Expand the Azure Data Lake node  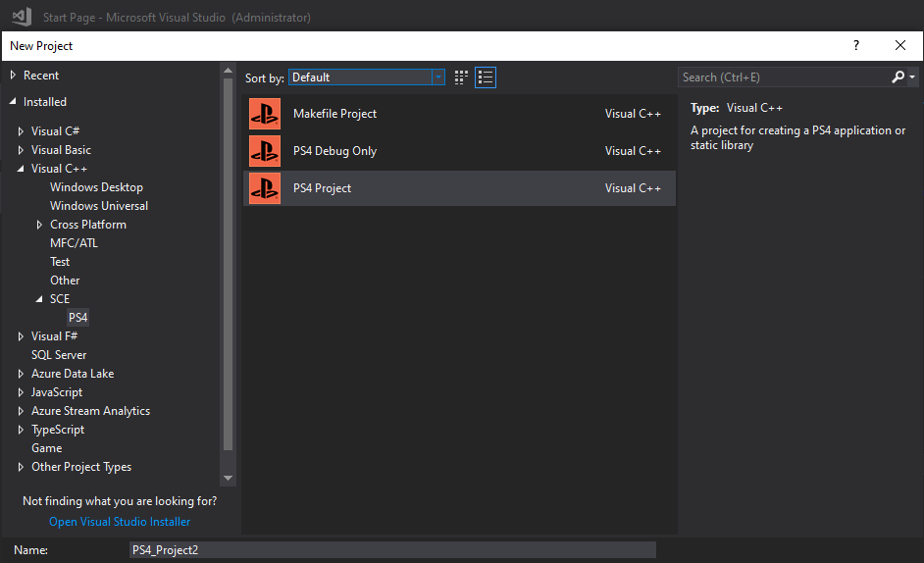[21, 374]
